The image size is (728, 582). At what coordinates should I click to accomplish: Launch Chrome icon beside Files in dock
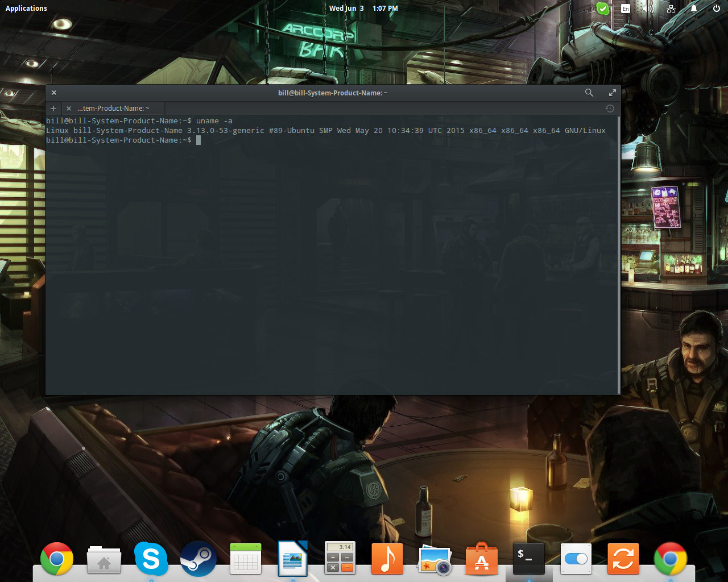click(x=57, y=559)
